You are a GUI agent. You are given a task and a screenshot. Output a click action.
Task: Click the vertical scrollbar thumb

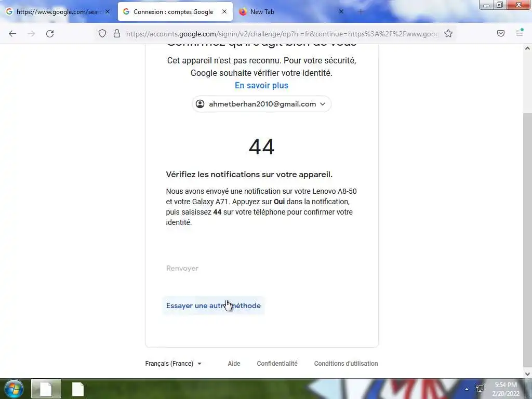527,241
